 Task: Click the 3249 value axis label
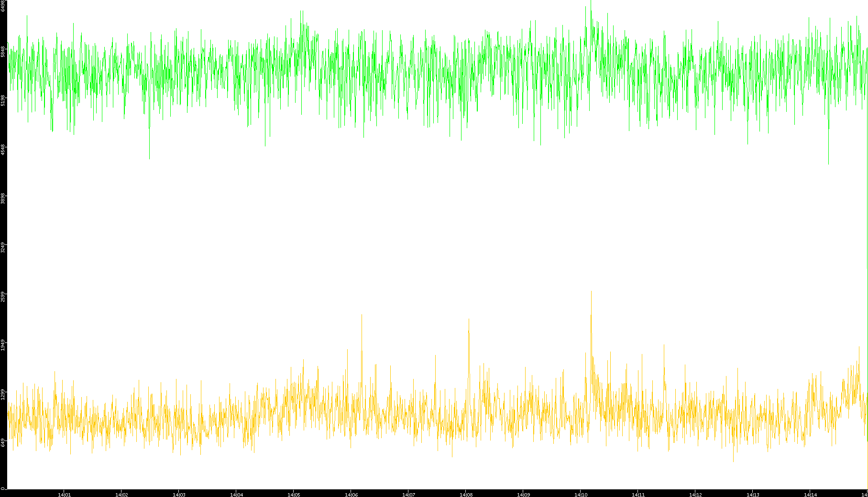(3, 248)
